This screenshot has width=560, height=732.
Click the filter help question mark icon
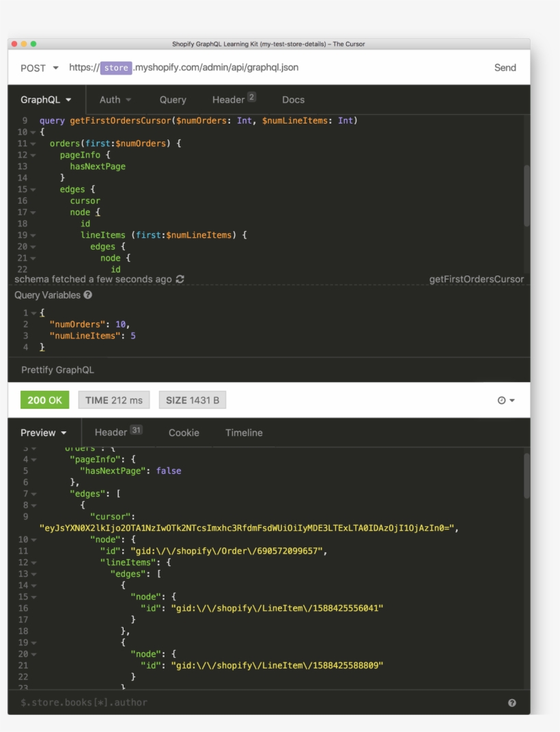[512, 703]
